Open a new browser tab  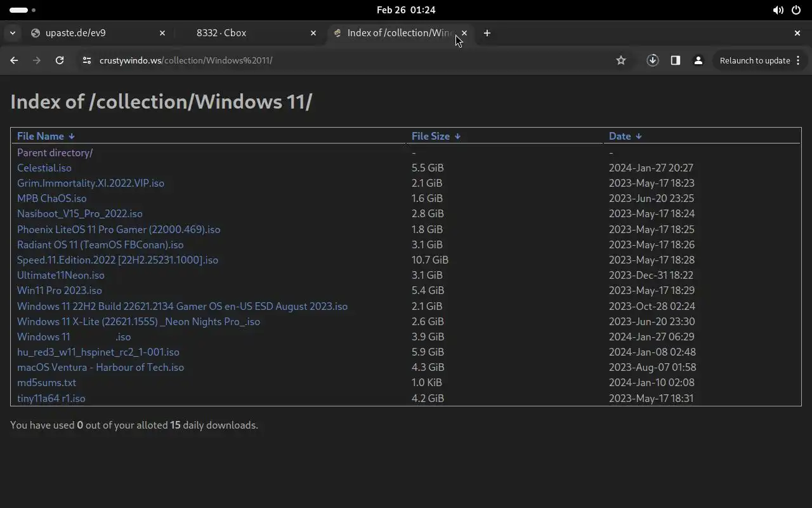click(x=487, y=33)
